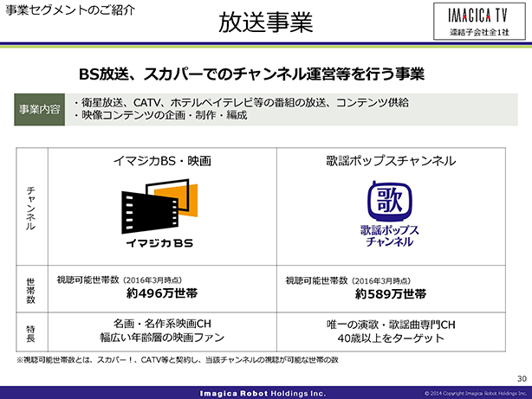This screenshot has width=532, height=399.
Task: Click the vertical チャンネル row header
Action: pos(31,208)
